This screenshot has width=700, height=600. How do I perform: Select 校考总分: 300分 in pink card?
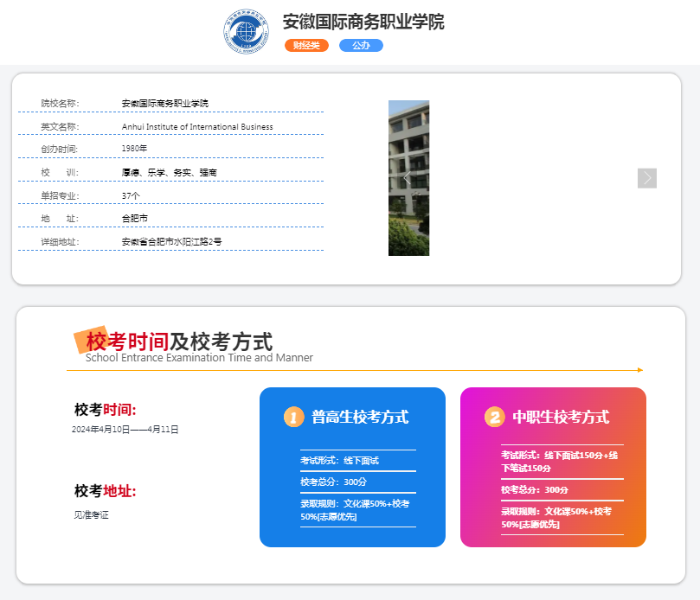coord(535,490)
